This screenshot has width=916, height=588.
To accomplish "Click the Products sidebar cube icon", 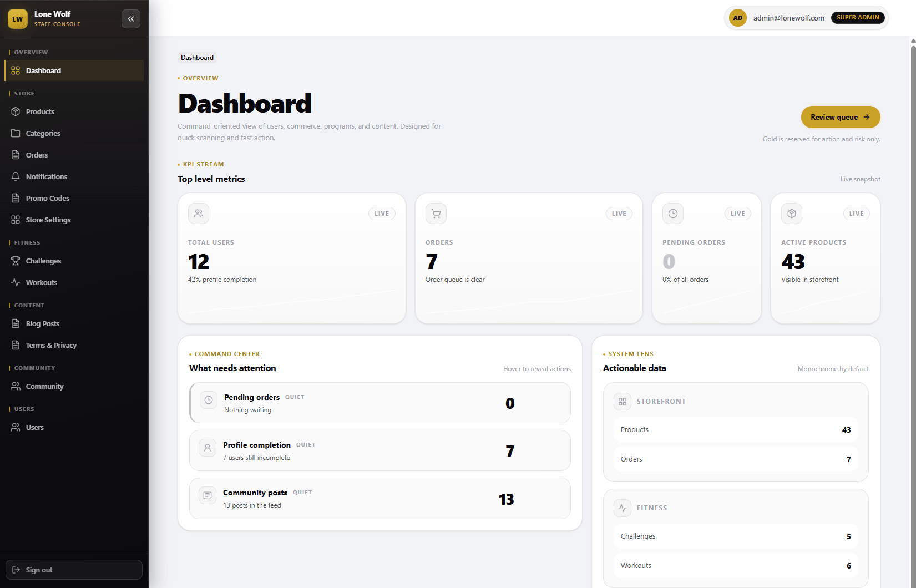I will (x=16, y=111).
